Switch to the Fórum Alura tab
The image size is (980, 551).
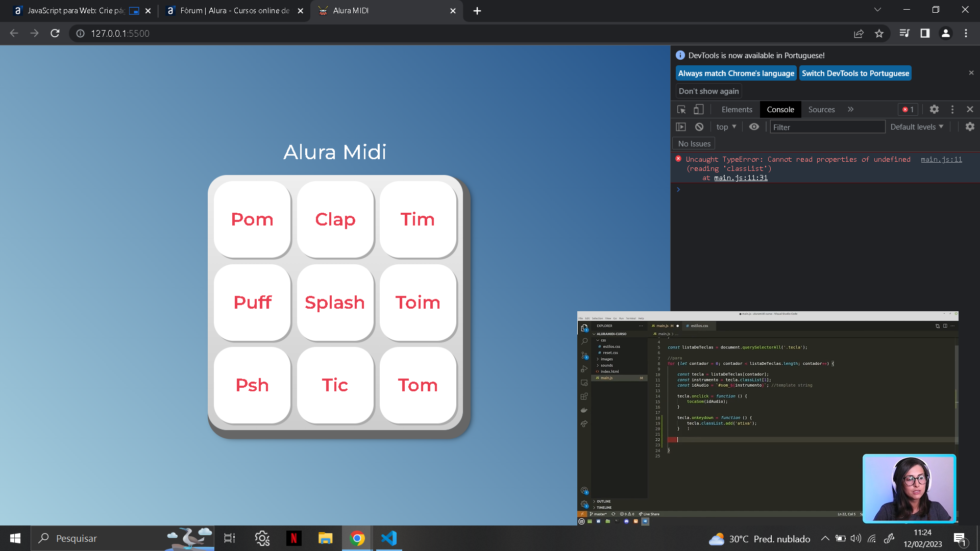pos(235,11)
